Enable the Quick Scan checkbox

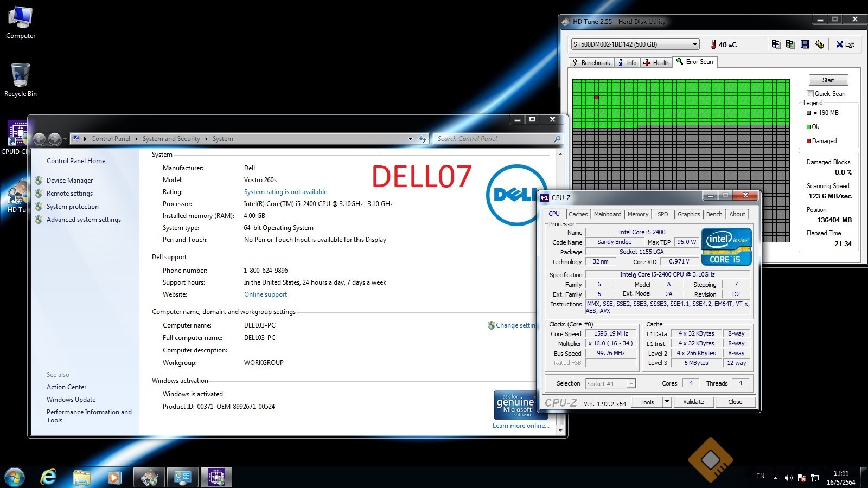pyautogui.click(x=810, y=94)
